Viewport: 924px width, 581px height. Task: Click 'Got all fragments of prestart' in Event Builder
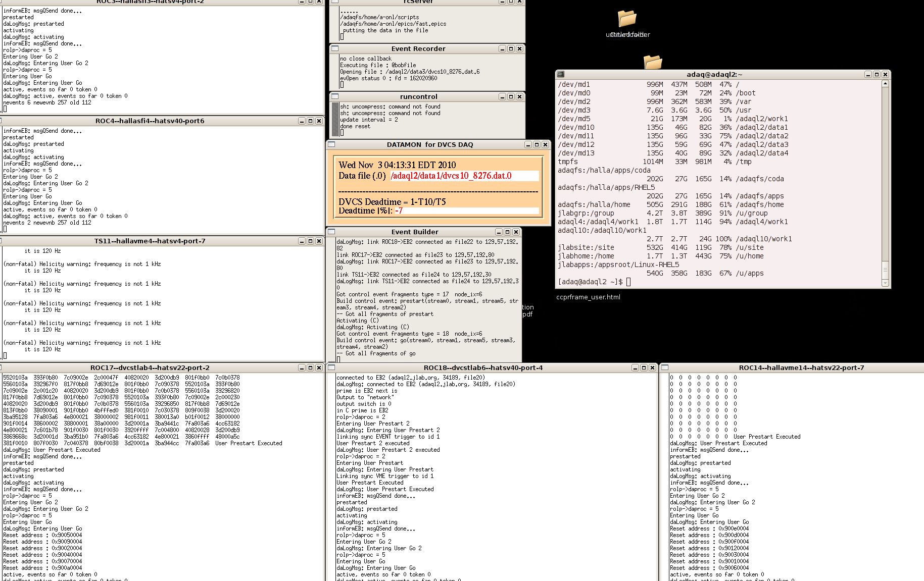click(385, 314)
